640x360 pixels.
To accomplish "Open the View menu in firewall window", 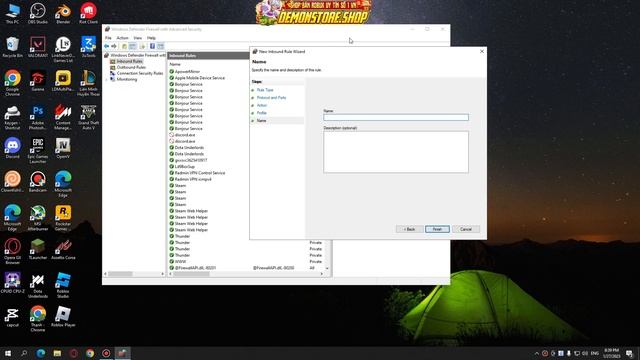I will click(x=138, y=38).
